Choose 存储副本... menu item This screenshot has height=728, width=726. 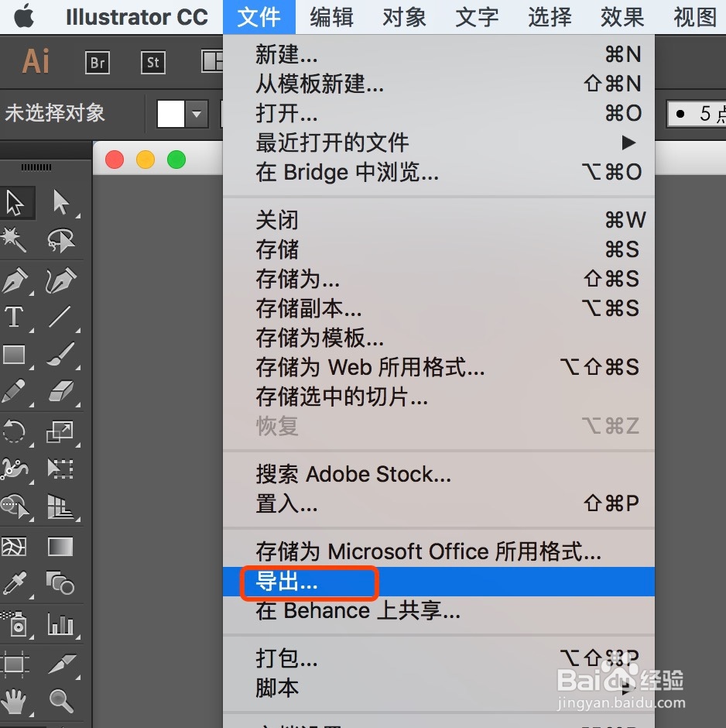click(x=439, y=308)
